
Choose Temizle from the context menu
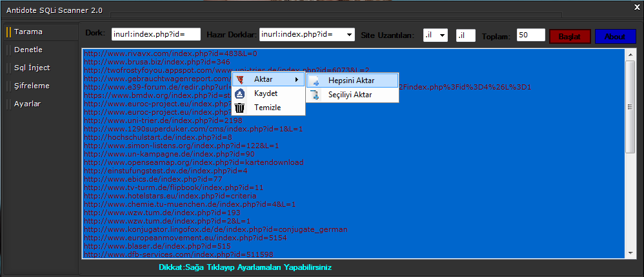pos(268,108)
